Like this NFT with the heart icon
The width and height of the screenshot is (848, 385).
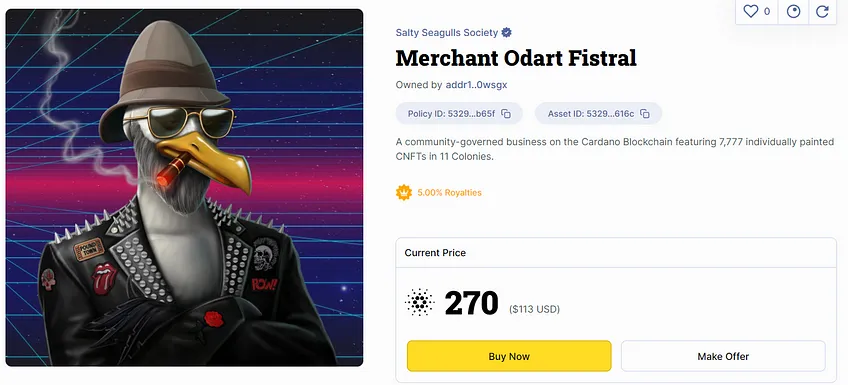pyautogui.click(x=751, y=11)
